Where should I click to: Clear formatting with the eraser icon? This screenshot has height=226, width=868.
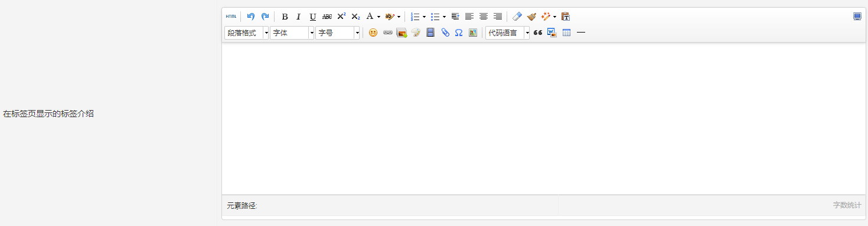(517, 17)
